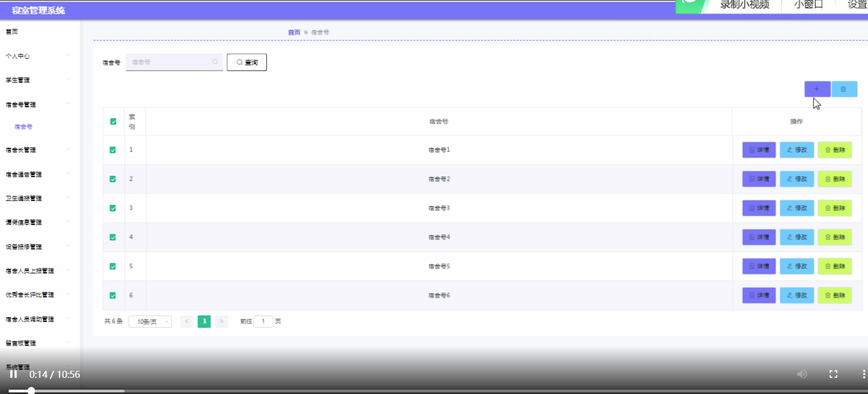Click 录制小视频 in the top overlay bar
Screen dimensions: 868x394
pos(744,5)
